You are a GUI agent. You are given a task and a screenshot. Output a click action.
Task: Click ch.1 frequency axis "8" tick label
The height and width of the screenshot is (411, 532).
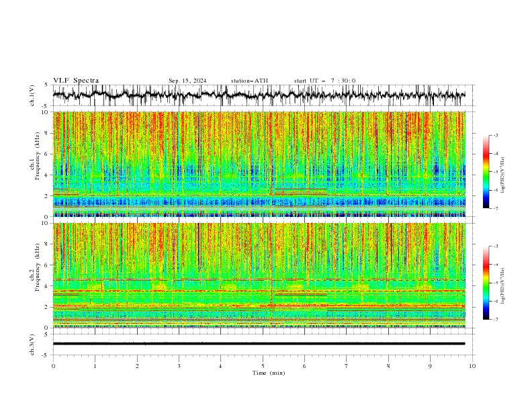tap(47, 133)
